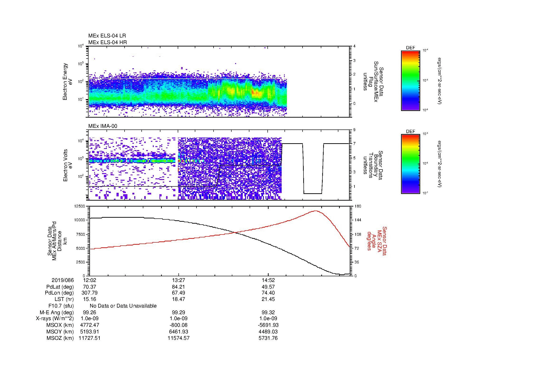Click the 'MSOX (km)' row label
Viewport: 555px width, 392px height.
pyautogui.click(x=60, y=325)
